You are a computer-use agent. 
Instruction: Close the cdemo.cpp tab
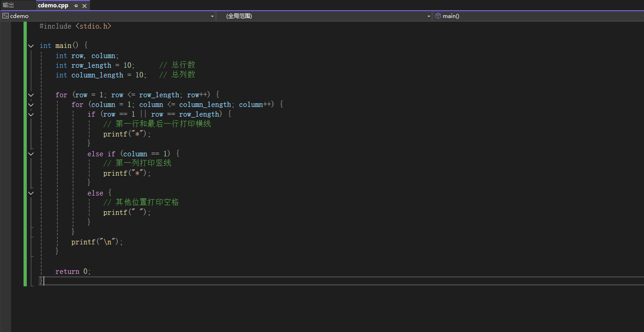pos(84,6)
